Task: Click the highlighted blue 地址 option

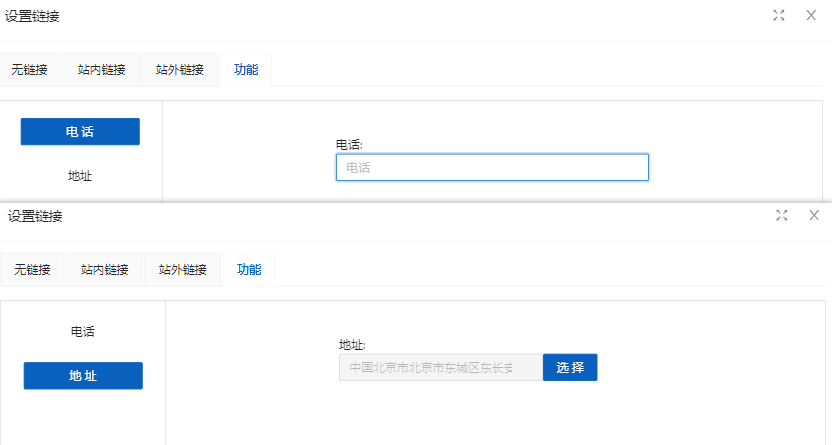Action: point(83,376)
